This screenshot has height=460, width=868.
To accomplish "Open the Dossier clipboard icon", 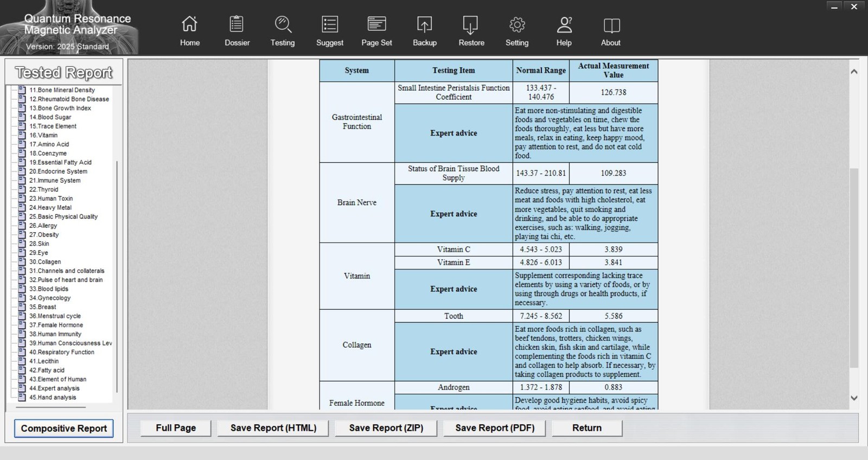I will (237, 24).
